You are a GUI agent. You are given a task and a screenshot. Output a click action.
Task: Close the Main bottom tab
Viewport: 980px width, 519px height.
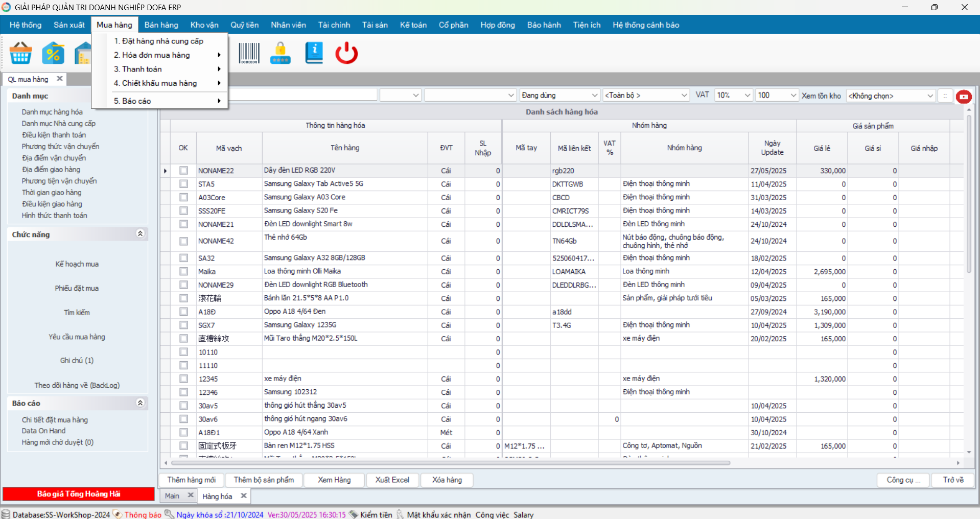(191, 495)
